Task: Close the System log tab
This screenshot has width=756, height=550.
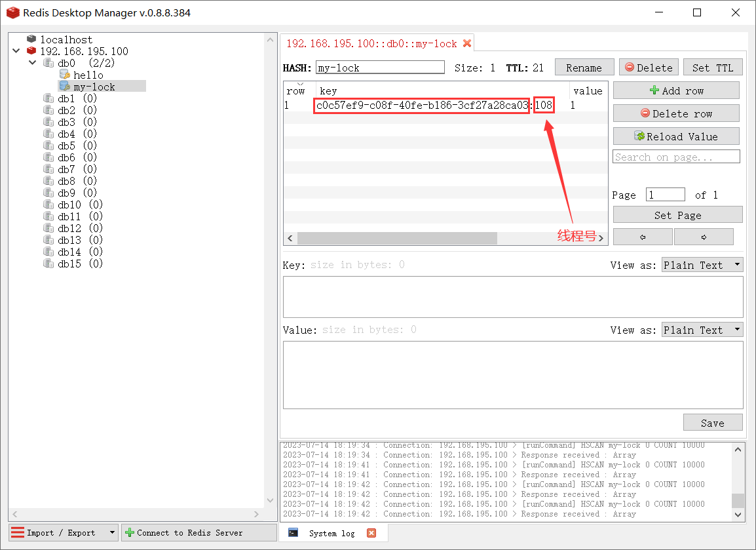Action: pyautogui.click(x=371, y=533)
